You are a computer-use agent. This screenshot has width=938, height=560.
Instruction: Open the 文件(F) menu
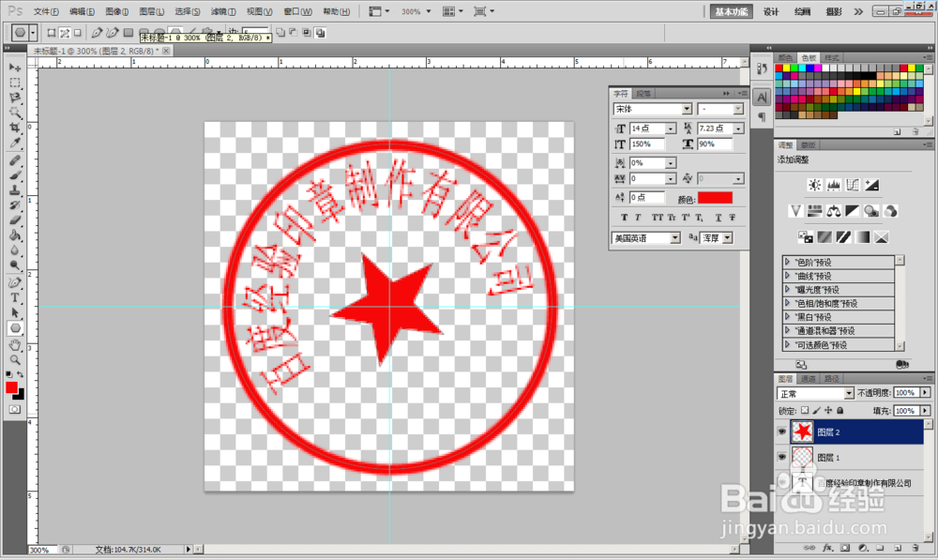[46, 11]
